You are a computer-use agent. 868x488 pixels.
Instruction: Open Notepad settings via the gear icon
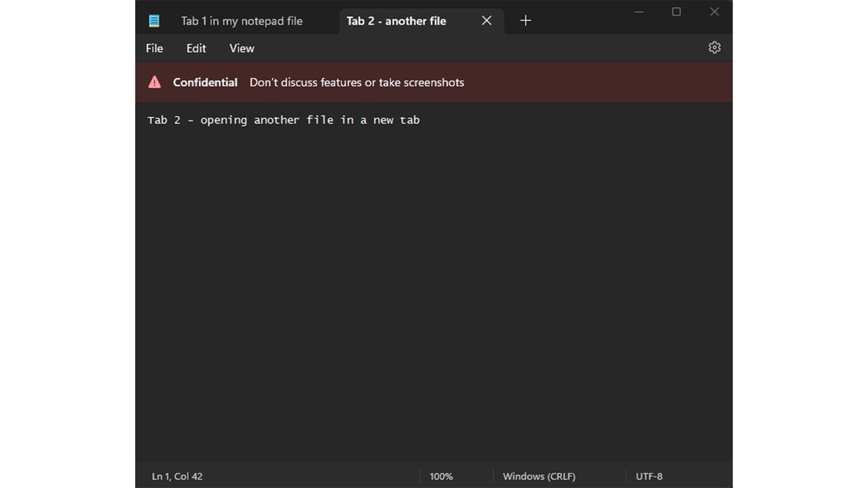pos(714,47)
